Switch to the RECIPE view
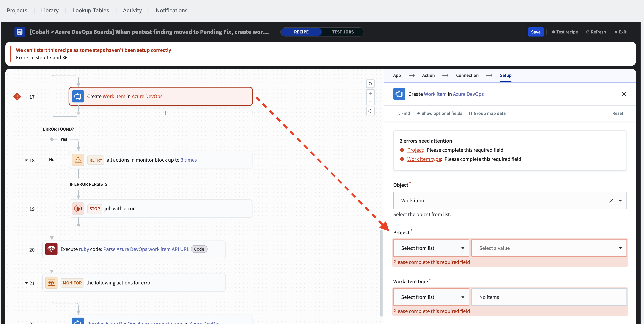The height and width of the screenshot is (324, 644). (301, 32)
